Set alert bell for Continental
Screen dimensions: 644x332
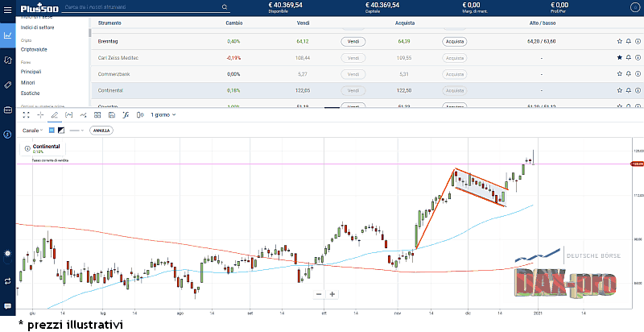click(629, 90)
